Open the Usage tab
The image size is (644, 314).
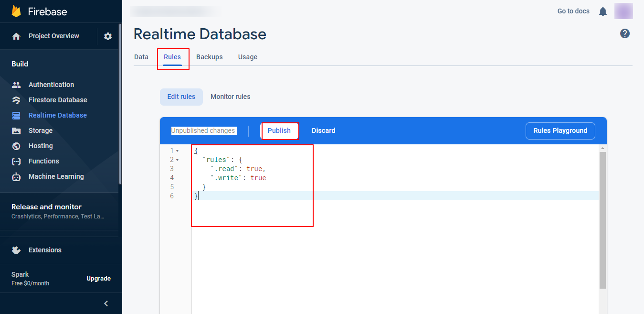tap(248, 57)
